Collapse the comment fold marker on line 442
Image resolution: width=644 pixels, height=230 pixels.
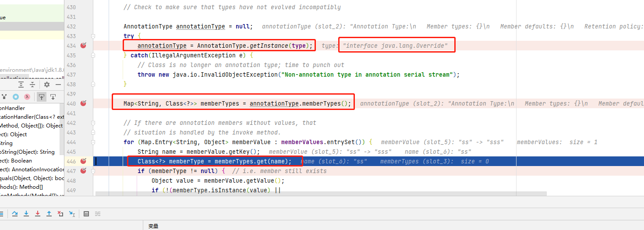click(93, 123)
